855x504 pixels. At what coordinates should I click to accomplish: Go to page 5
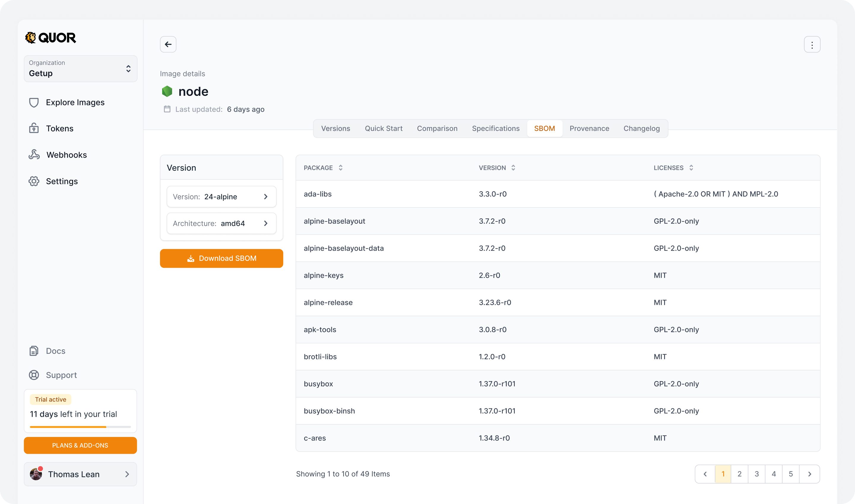791,474
